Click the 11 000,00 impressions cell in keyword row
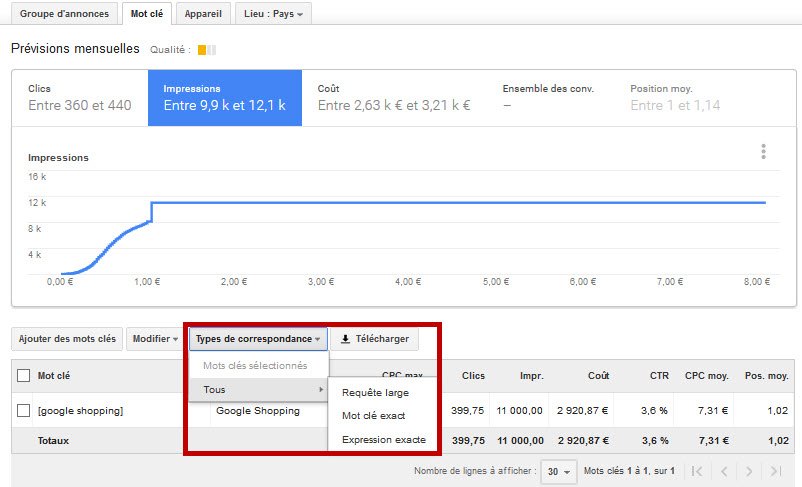Image resolution: width=802 pixels, height=487 pixels. pos(519,410)
